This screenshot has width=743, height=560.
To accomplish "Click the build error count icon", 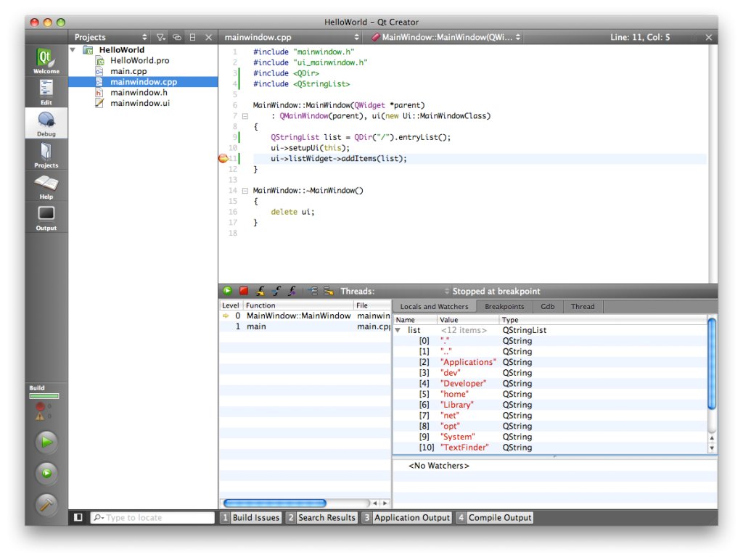I will pos(41,406).
